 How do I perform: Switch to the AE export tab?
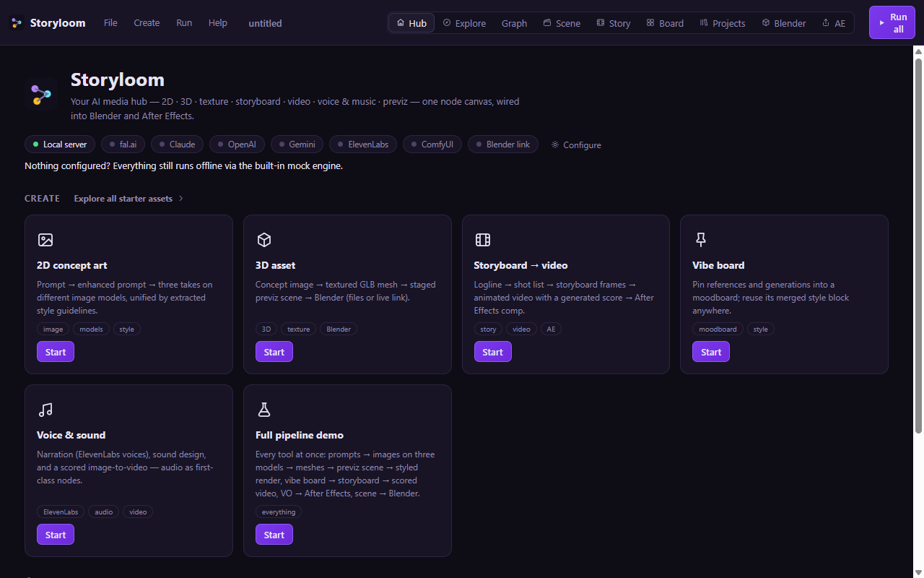tap(834, 23)
